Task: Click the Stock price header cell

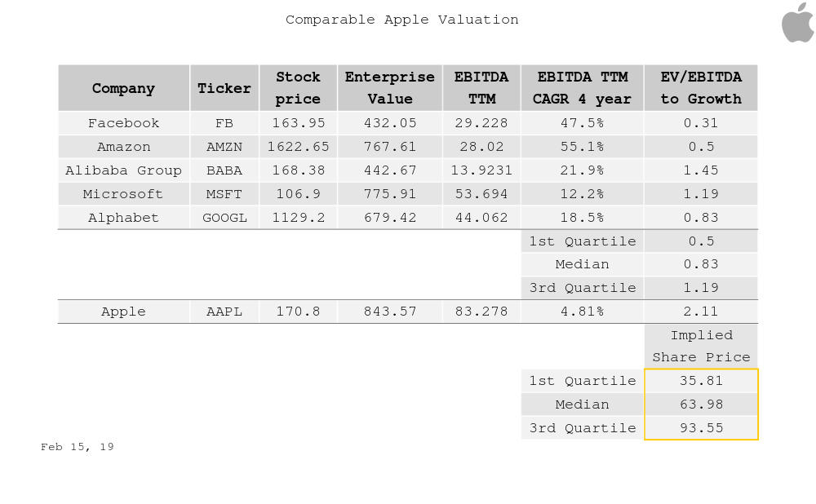Action: 298,88
